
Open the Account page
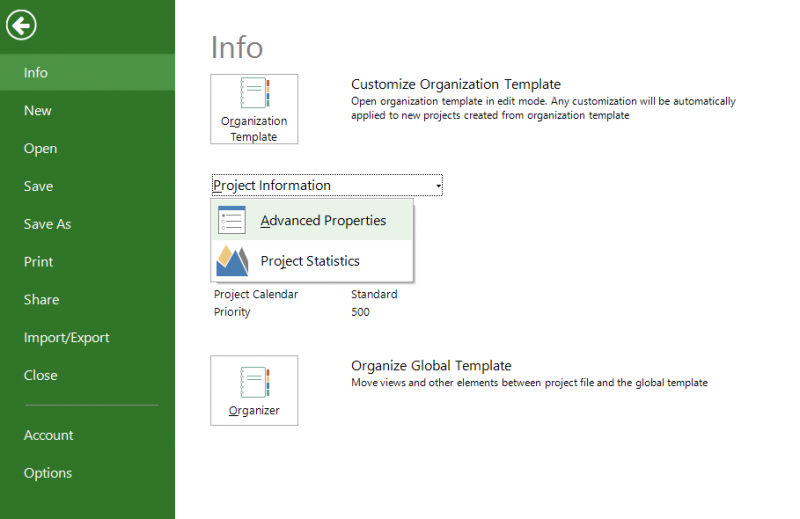click(x=49, y=436)
